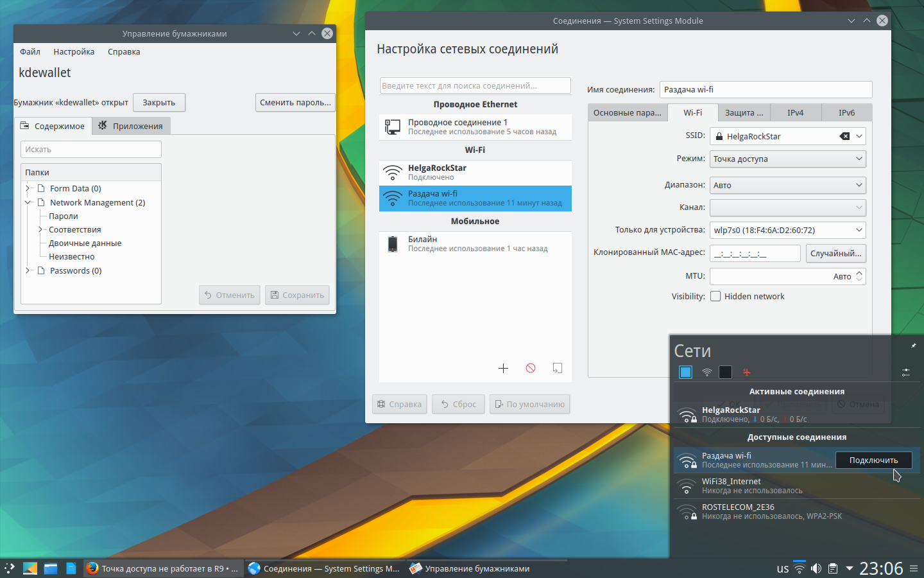Click the Wi-Fi icon next to HelgaRockStar in active connections
924x578 pixels.
tap(687, 415)
